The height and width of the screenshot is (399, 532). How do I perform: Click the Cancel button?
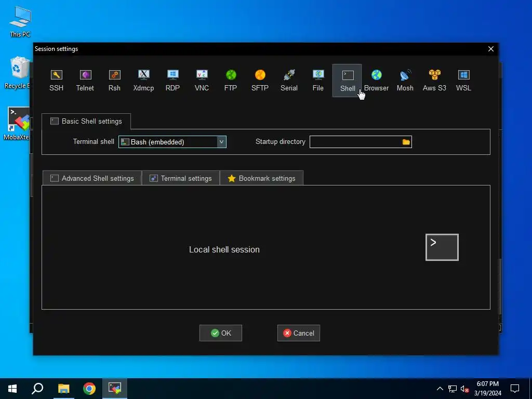299,333
